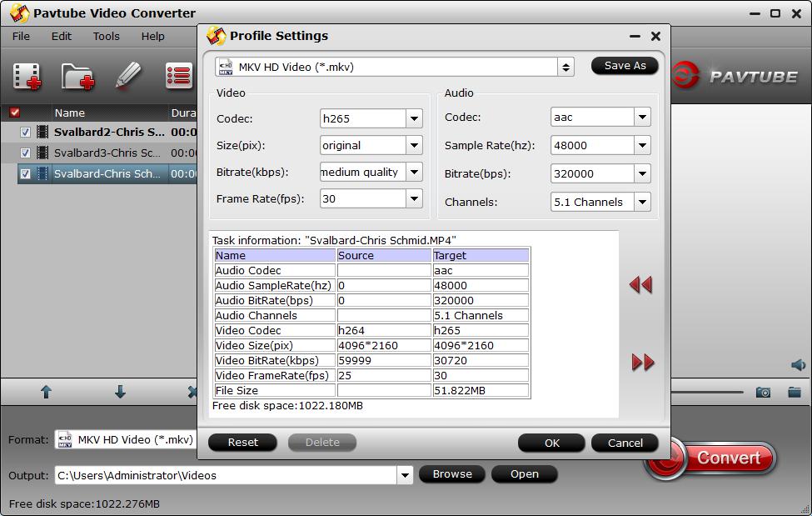Click the Target column header in task table

[481, 255]
